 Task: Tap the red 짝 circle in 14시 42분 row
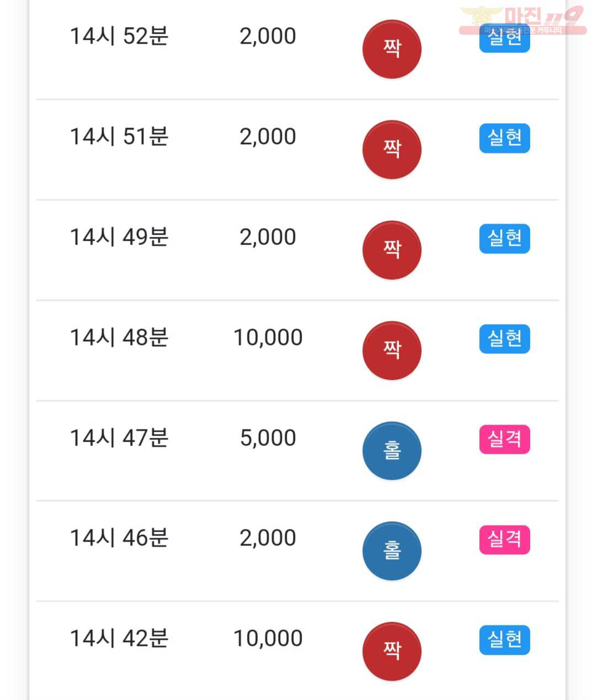click(x=392, y=651)
